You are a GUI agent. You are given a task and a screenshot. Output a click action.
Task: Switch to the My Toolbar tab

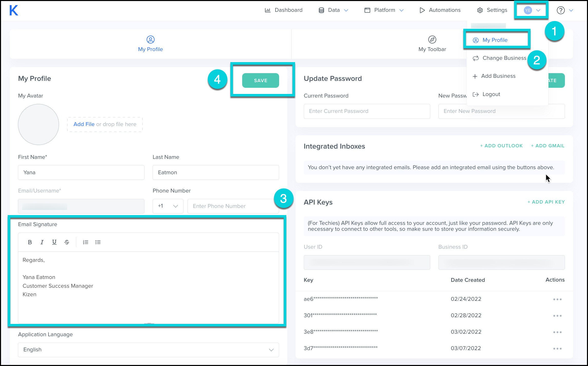[432, 44]
